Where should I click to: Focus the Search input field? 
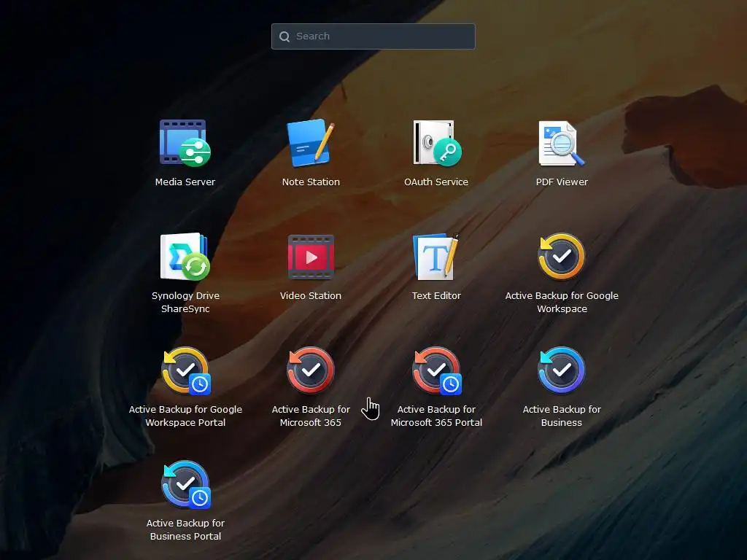click(x=373, y=36)
